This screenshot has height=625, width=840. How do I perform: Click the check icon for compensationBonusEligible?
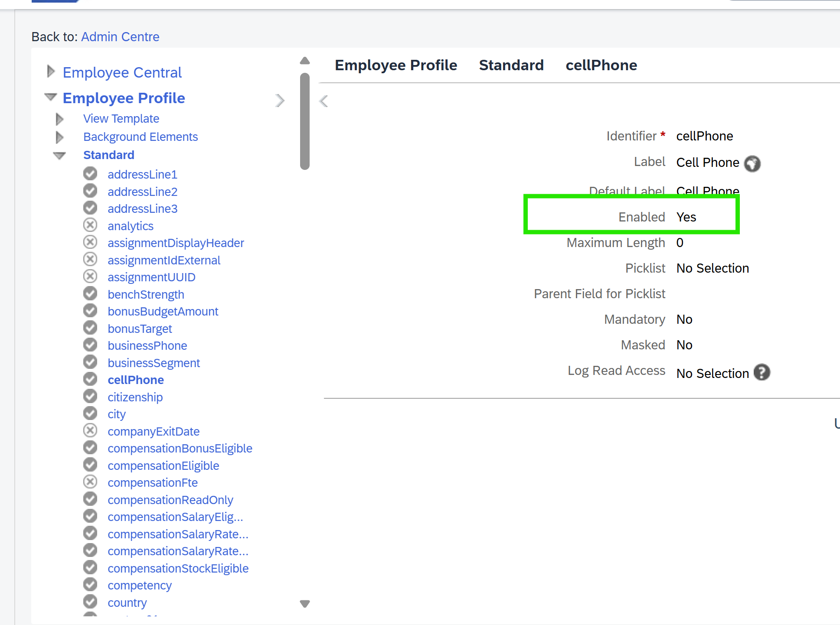[x=90, y=448]
